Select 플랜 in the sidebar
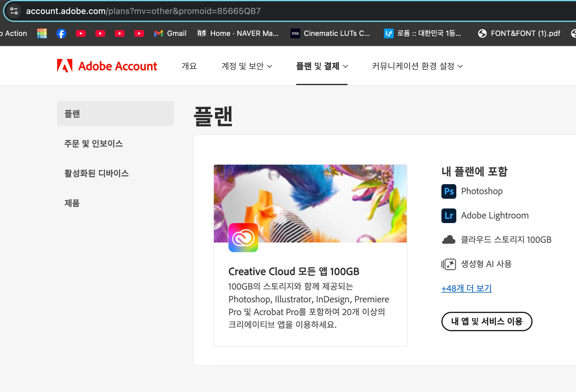The image size is (576, 392). coord(115,113)
